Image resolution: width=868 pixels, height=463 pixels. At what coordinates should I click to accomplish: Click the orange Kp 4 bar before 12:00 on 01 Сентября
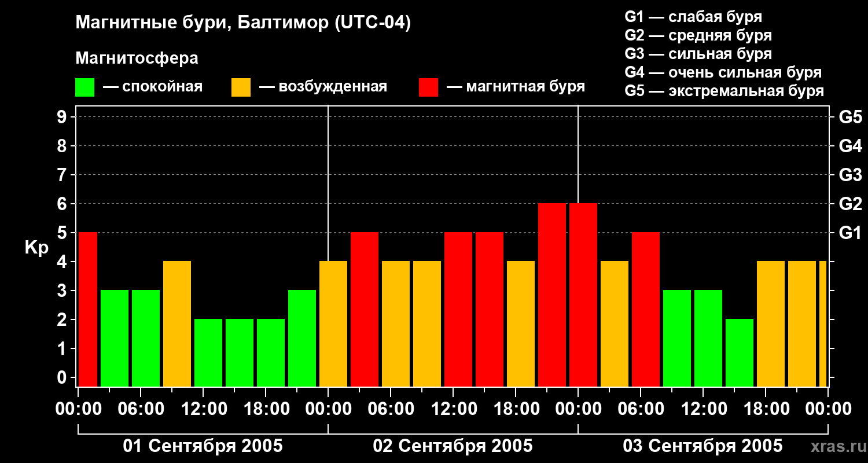pos(177,324)
